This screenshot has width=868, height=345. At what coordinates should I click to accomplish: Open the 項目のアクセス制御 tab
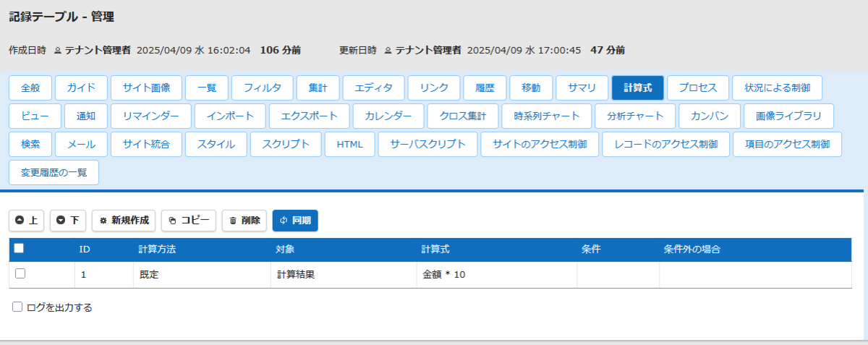click(x=787, y=144)
